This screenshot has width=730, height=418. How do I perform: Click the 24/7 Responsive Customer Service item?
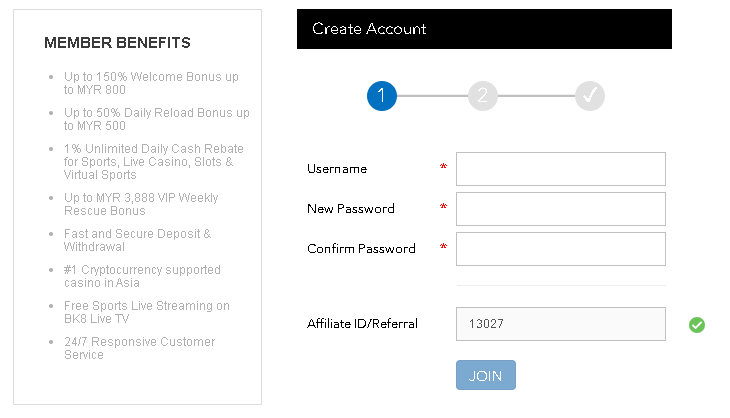tap(139, 348)
